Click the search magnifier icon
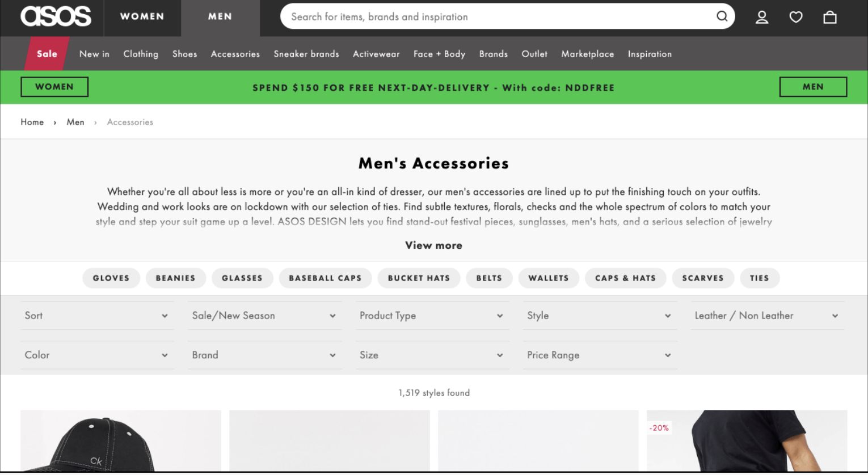The width and height of the screenshot is (868, 475). [722, 16]
